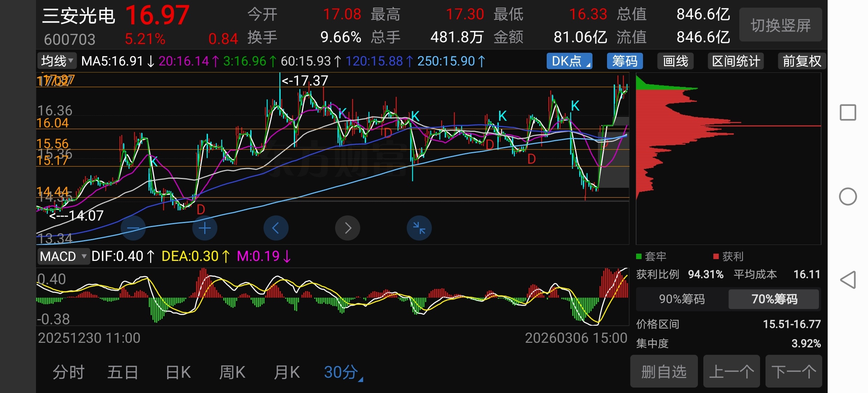Image resolution: width=868 pixels, height=393 pixels.
Task: Open the 均线 indicator dropdown
Action: 57,61
